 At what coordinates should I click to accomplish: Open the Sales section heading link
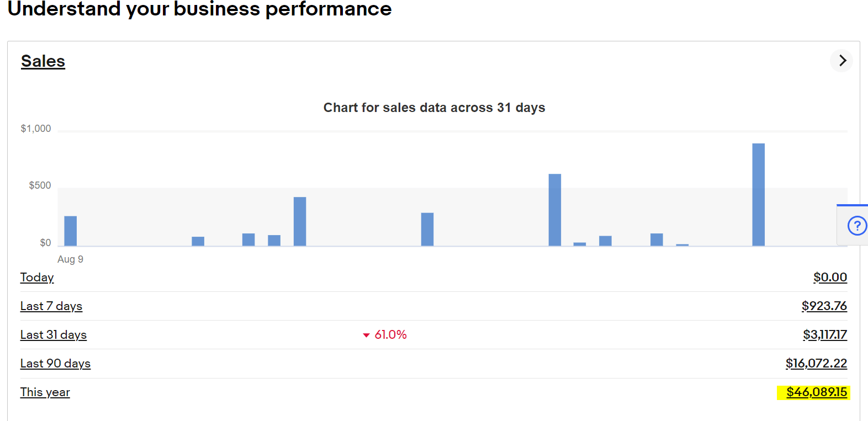(x=43, y=61)
